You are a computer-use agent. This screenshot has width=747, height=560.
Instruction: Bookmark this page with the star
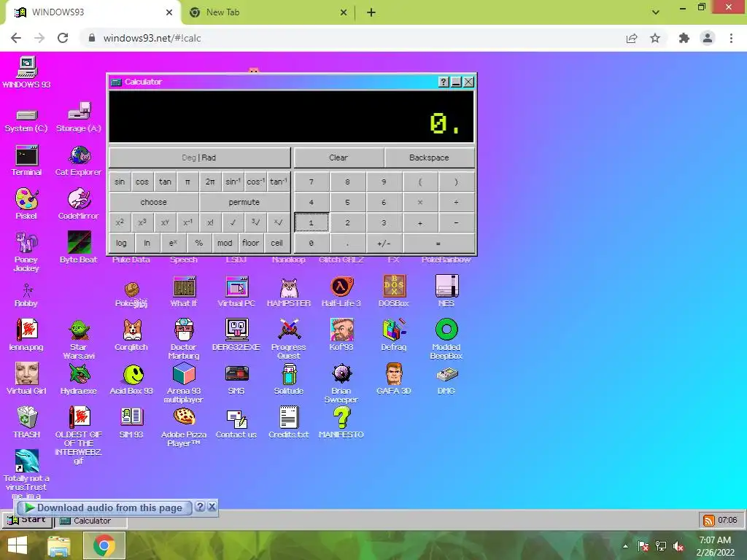click(x=656, y=38)
